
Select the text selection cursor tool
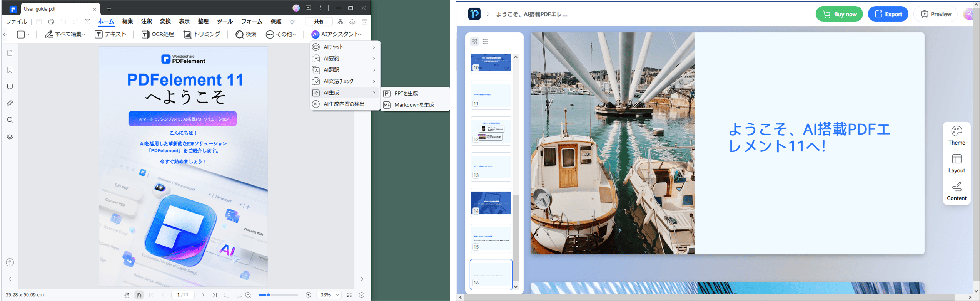tap(139, 295)
